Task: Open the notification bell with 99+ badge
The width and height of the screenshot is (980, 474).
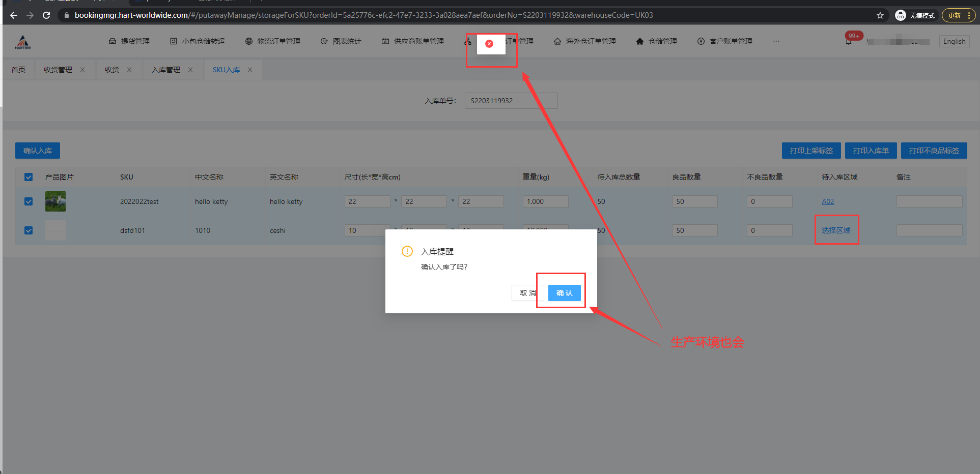Action: 849,41
